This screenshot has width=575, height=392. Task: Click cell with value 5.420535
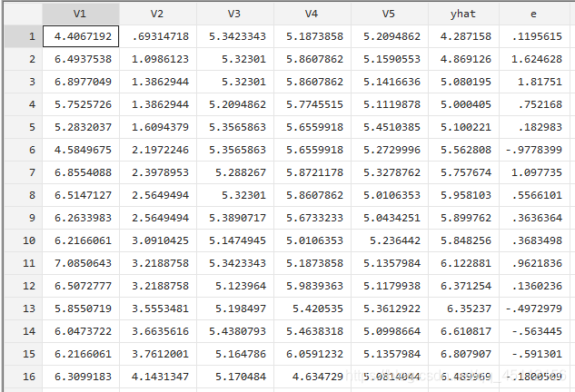coord(312,309)
